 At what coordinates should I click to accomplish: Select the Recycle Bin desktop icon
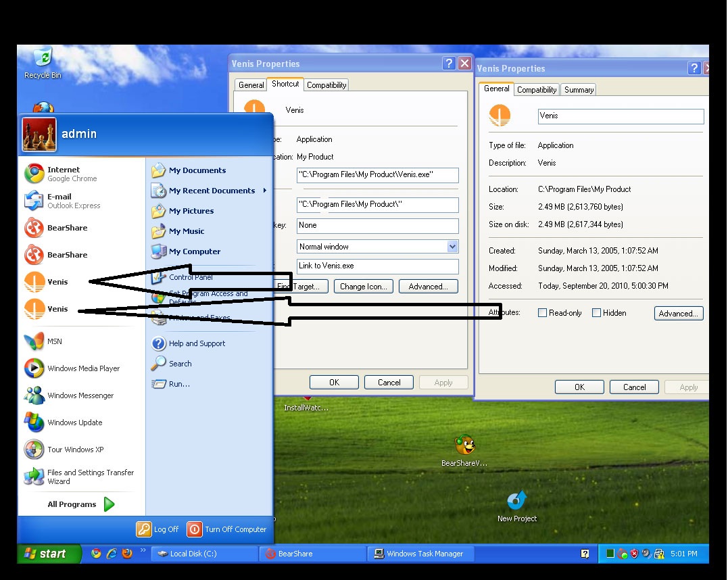(43, 63)
